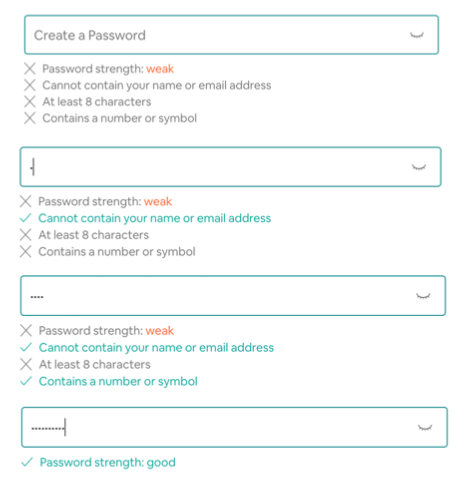Click the checkmark next to Password strength: good
Image resolution: width=467 pixels, height=483 pixels.
tap(27, 462)
